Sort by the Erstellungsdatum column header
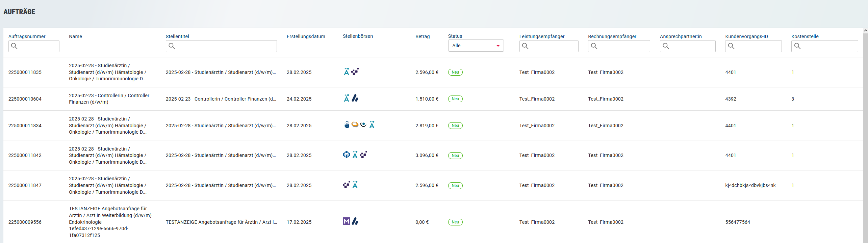 pos(306,36)
